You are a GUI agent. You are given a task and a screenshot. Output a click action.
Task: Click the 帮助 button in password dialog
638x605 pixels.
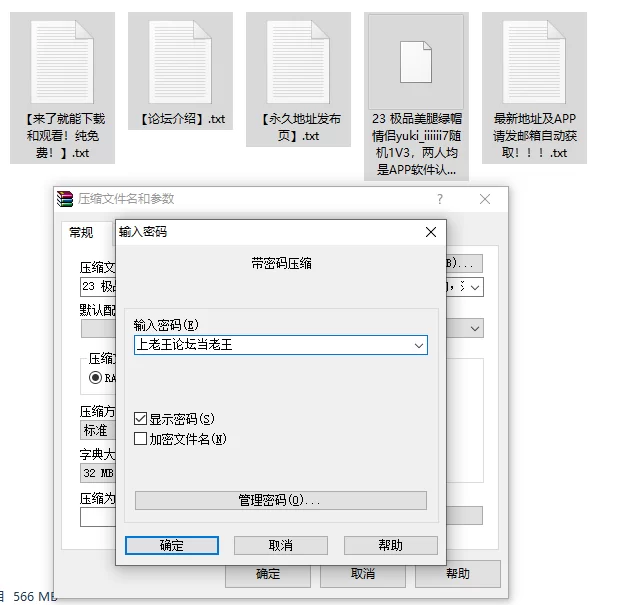click(x=391, y=545)
